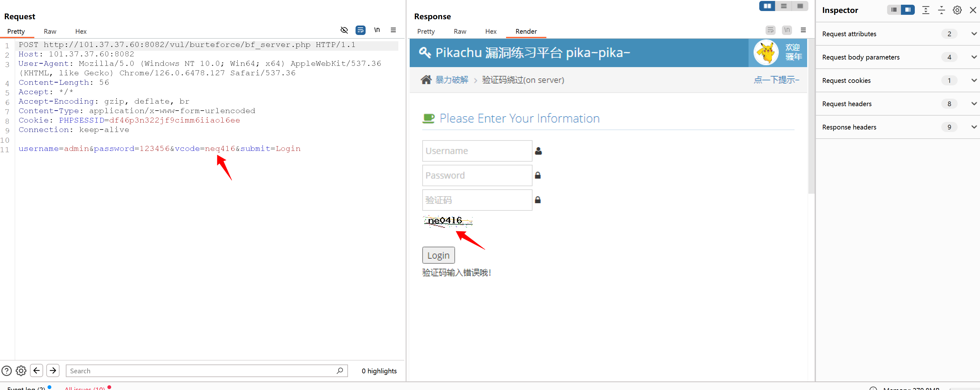Viewport: 980px width, 390px height.
Task: Click collapse all sections icon in Inspector
Action: pos(941,10)
